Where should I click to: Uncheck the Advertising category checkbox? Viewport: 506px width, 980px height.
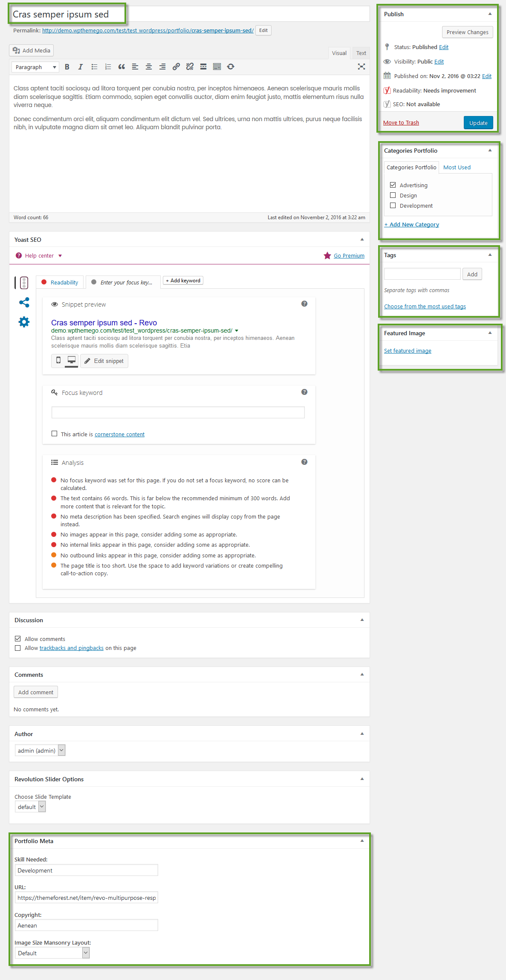pos(393,185)
